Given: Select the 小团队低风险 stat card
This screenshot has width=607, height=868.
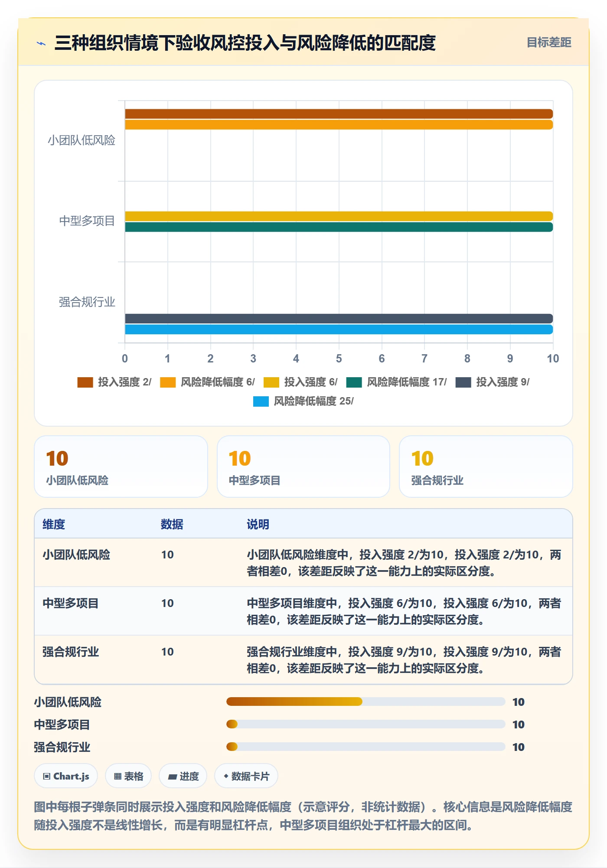Looking at the screenshot, I should pos(121,467).
